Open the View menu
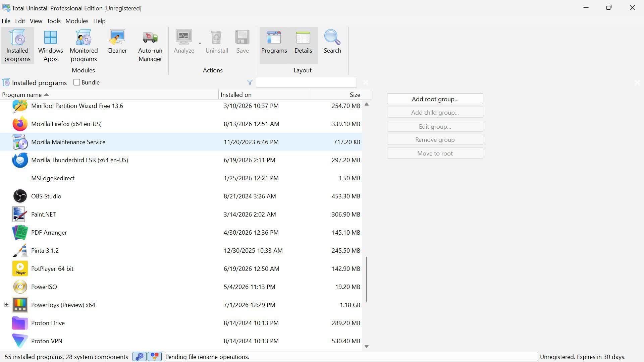 [36, 21]
